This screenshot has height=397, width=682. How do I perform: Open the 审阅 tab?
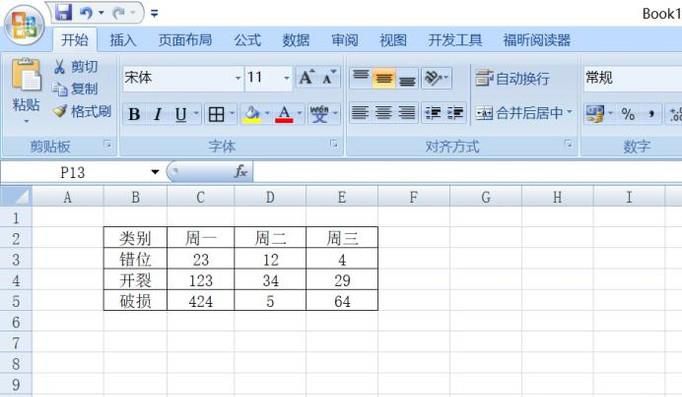coord(344,40)
